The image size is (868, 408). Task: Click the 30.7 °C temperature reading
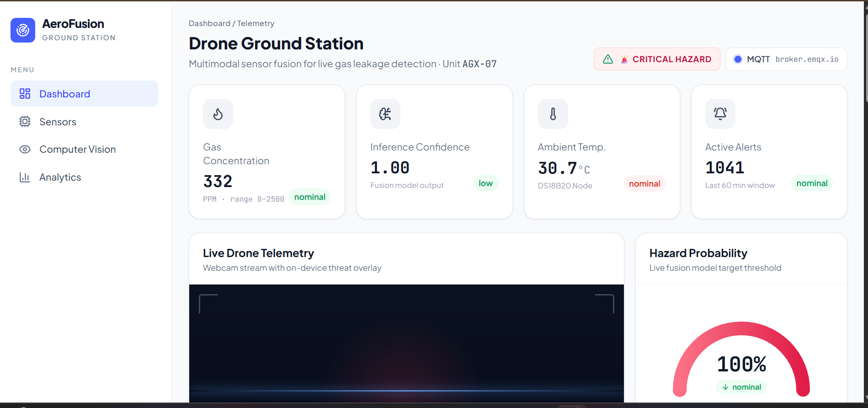pyautogui.click(x=564, y=168)
